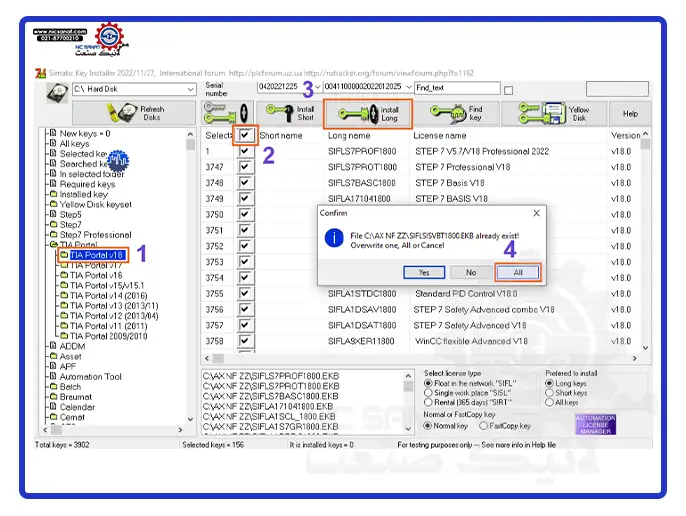
Task: Click the folder icon beside Asset
Action: point(53,356)
